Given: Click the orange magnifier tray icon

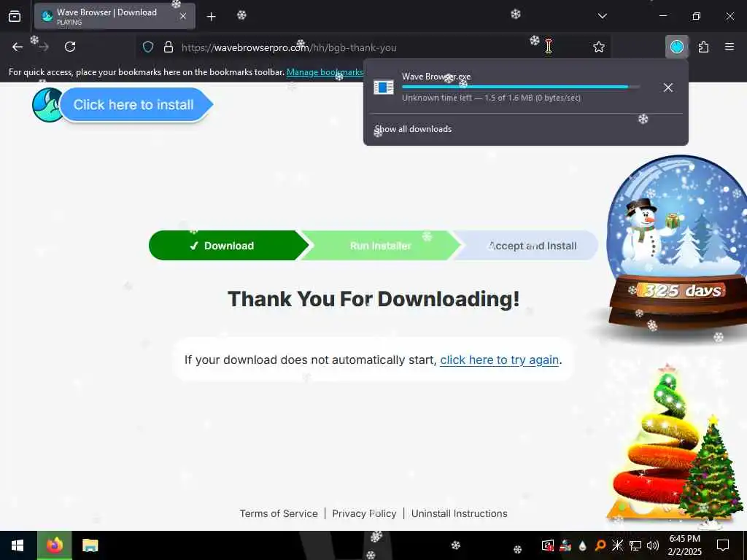Looking at the screenshot, I should coord(600,545).
